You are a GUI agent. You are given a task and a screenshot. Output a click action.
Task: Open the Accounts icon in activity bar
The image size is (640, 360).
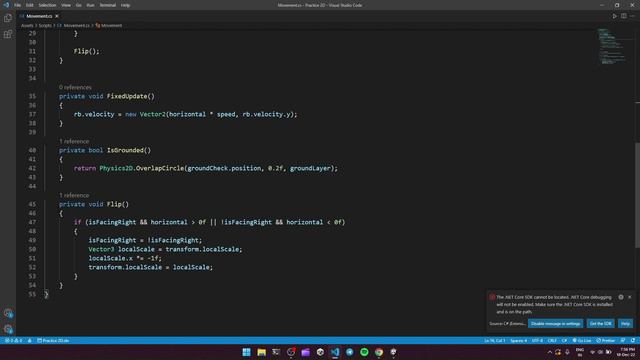click(x=8, y=313)
